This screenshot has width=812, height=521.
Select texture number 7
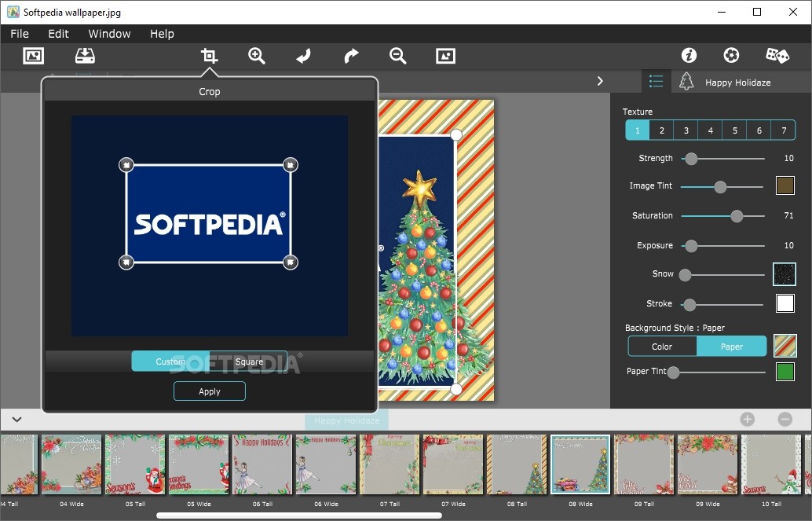point(784,130)
